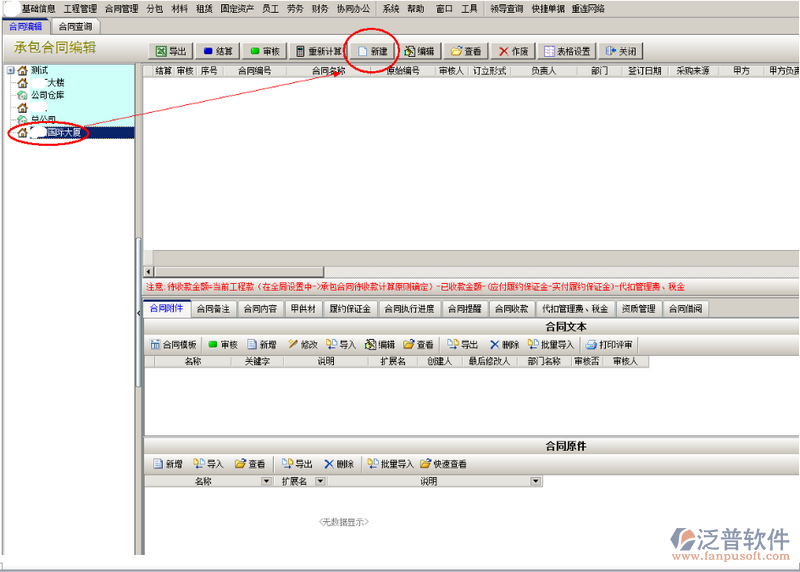Click 删除 delete in the 合同文本 toolbar

(x=504, y=345)
